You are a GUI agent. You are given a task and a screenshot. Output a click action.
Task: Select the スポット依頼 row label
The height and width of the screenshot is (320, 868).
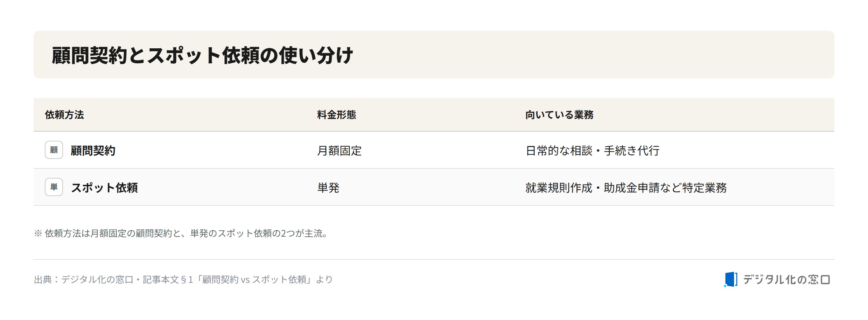[x=104, y=188]
